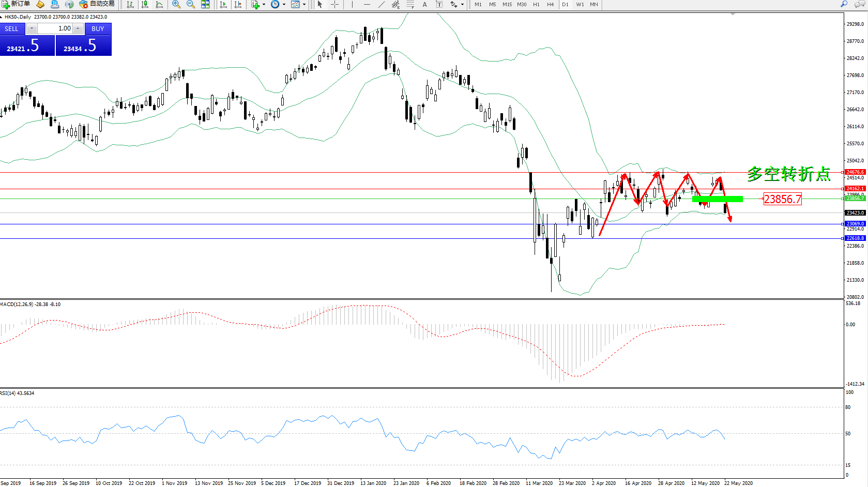Select the crosshair tool

click(x=334, y=4)
